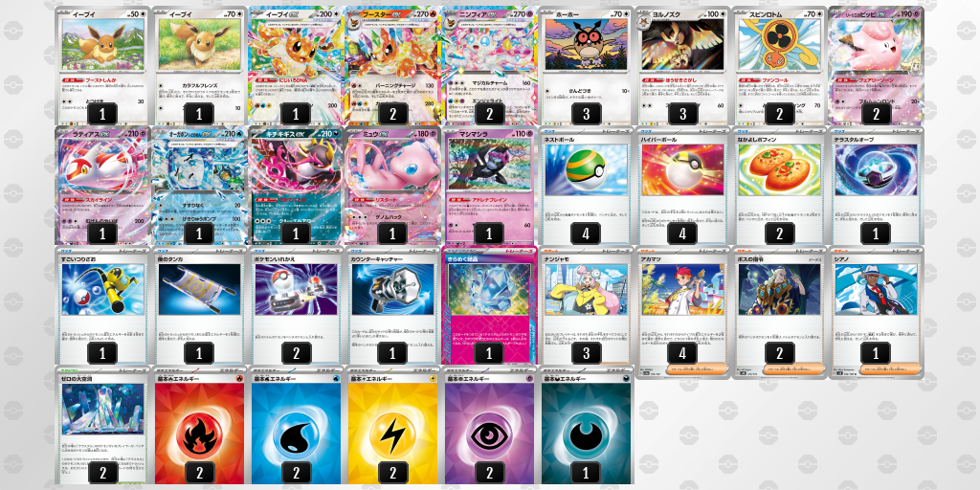Open the Sylveon ex card

(x=489, y=66)
